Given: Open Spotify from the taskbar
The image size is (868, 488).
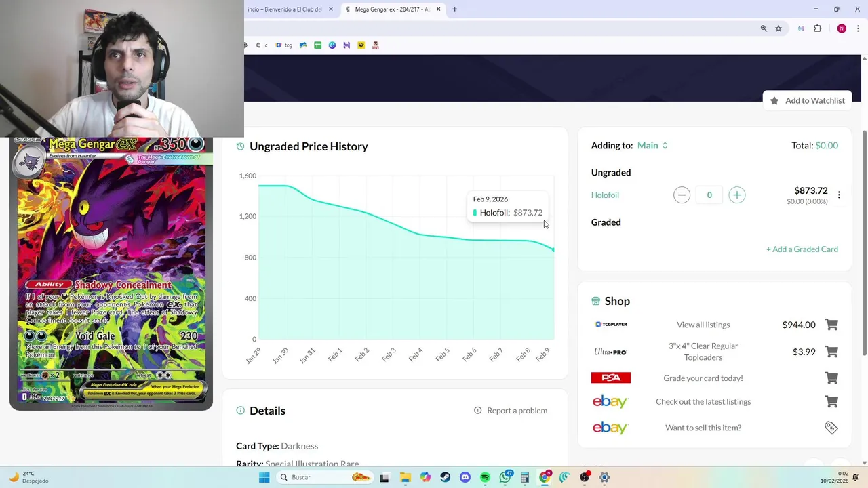Looking at the screenshot, I should [485, 477].
